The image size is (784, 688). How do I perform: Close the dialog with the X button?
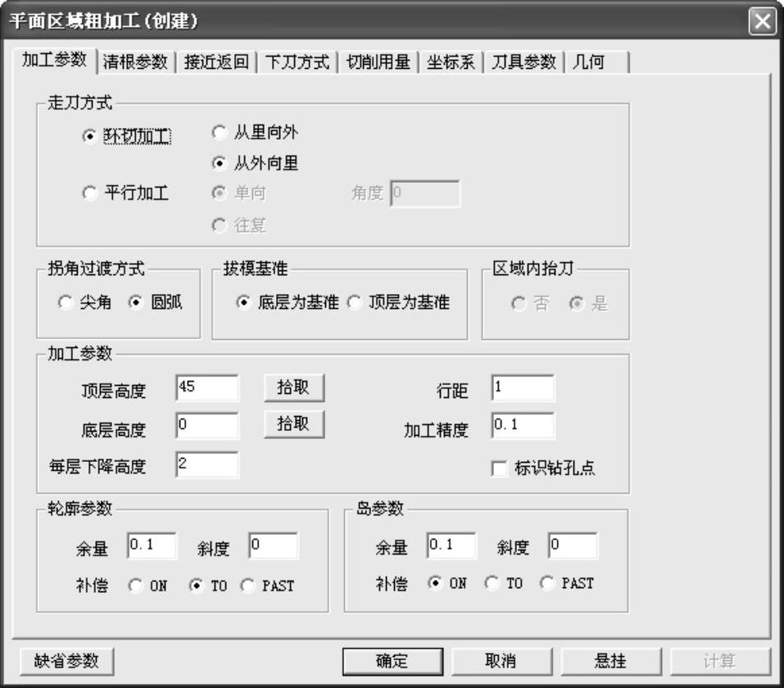762,21
